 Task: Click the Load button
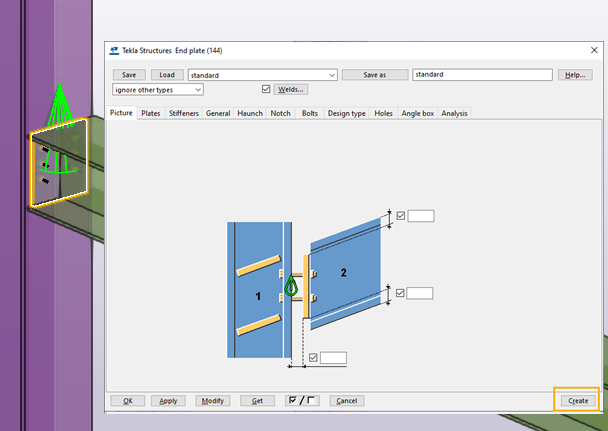coord(167,75)
